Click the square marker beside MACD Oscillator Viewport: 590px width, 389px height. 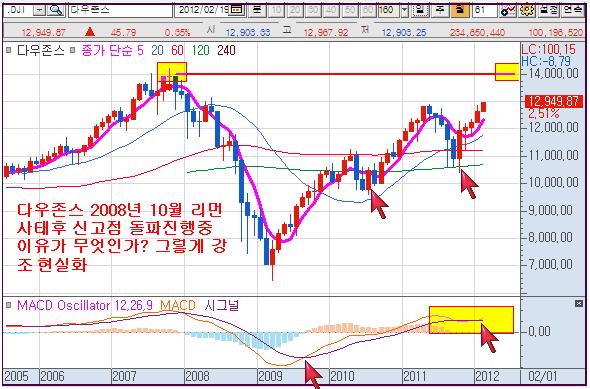tap(9, 305)
